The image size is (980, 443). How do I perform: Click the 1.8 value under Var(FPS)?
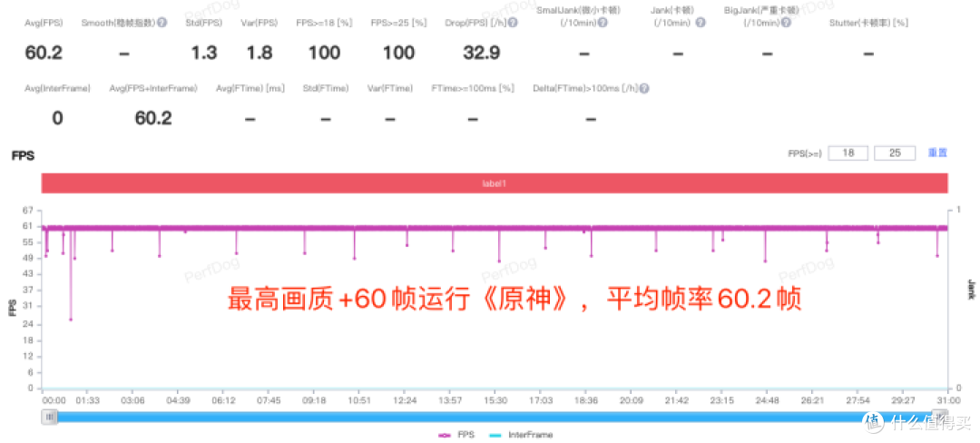tap(260, 54)
